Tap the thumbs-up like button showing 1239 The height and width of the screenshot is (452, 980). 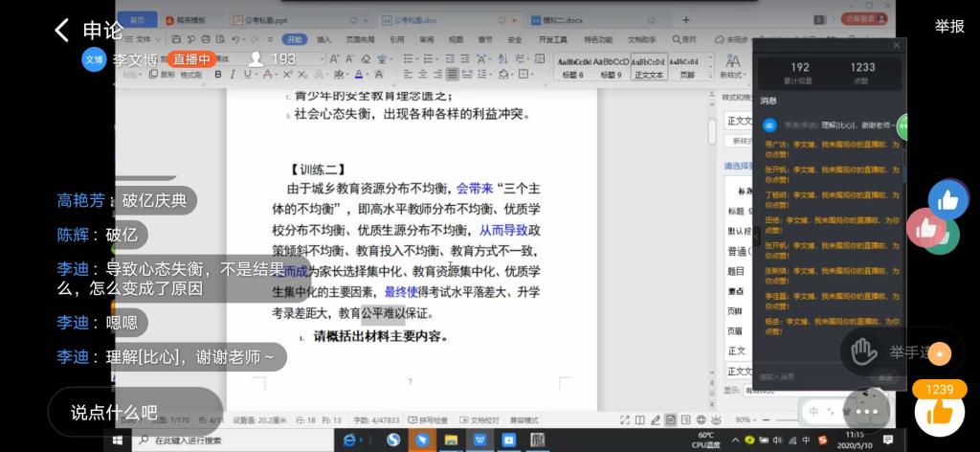pos(939,412)
